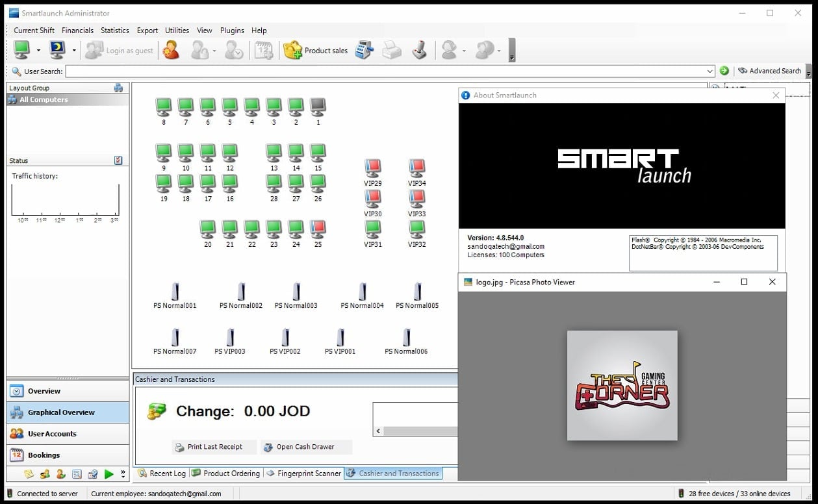Expand the toolbar overflow options

click(512, 51)
